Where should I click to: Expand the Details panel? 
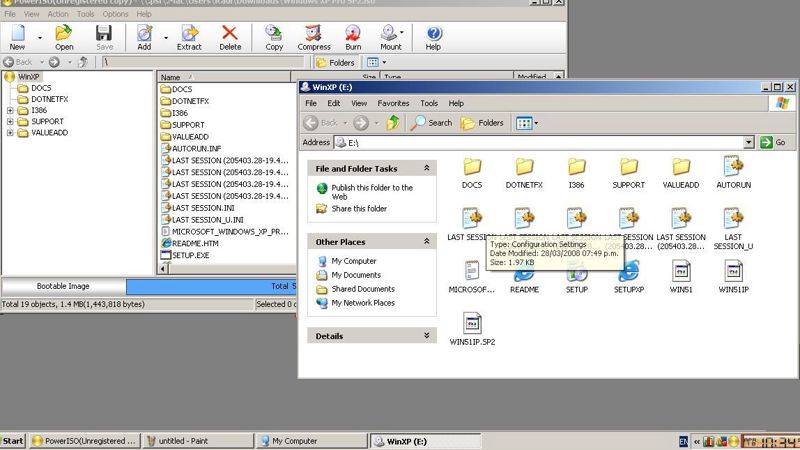(x=427, y=336)
